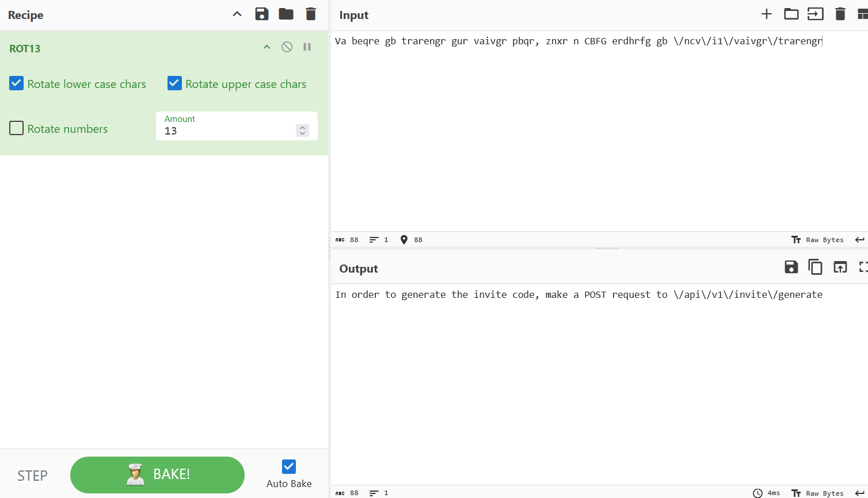This screenshot has width=868, height=498.
Task: Replace input with output
Action: [840, 267]
